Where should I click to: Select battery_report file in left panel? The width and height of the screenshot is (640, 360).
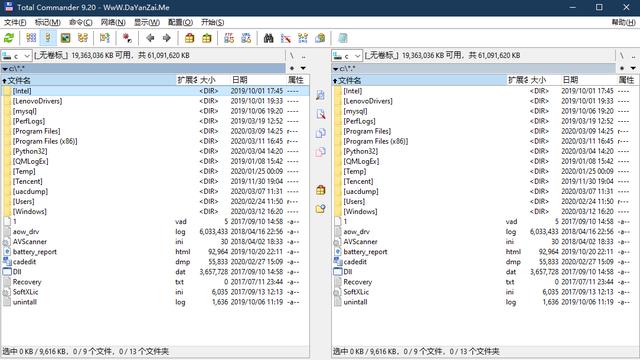[x=155, y=252]
